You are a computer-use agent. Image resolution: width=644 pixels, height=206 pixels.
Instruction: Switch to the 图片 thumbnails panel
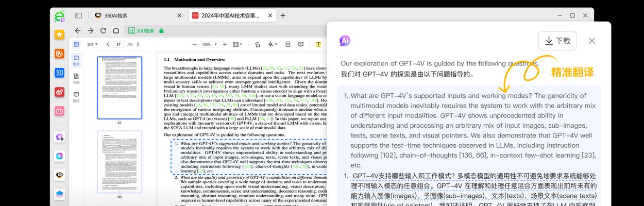(x=76, y=60)
